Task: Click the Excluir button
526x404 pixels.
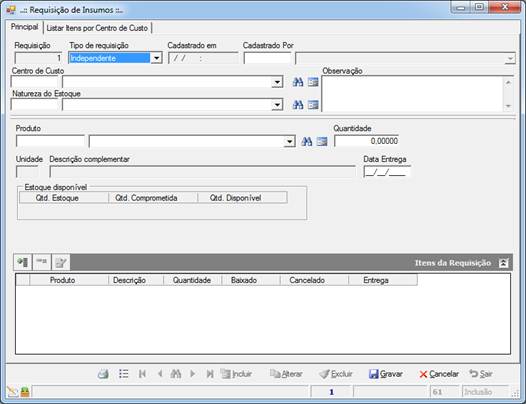Action: pos(336,374)
